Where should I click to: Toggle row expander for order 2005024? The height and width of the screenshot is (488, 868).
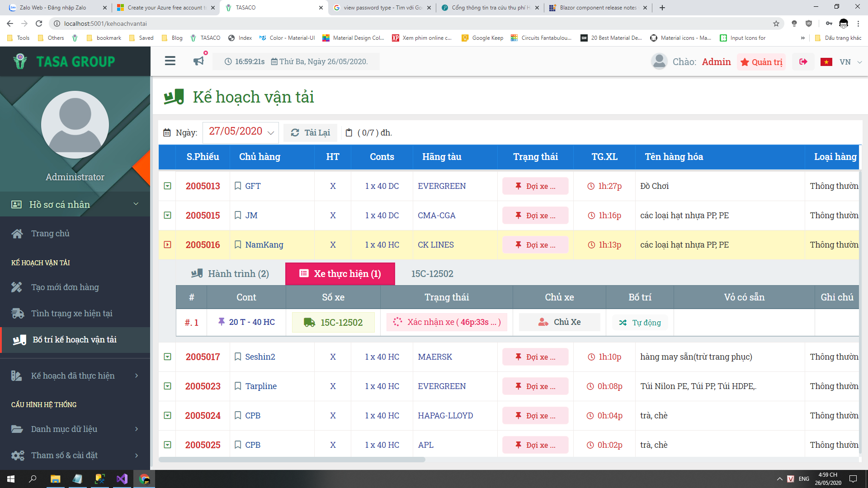(167, 415)
